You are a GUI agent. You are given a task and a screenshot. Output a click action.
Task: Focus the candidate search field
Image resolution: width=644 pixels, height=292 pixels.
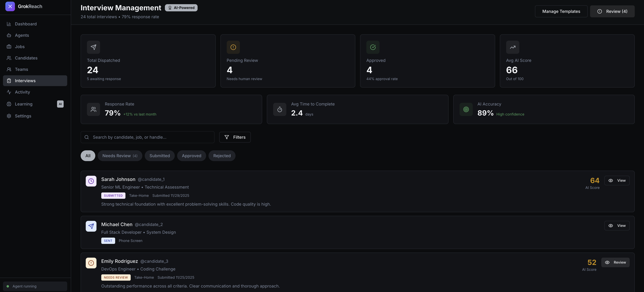pos(148,137)
